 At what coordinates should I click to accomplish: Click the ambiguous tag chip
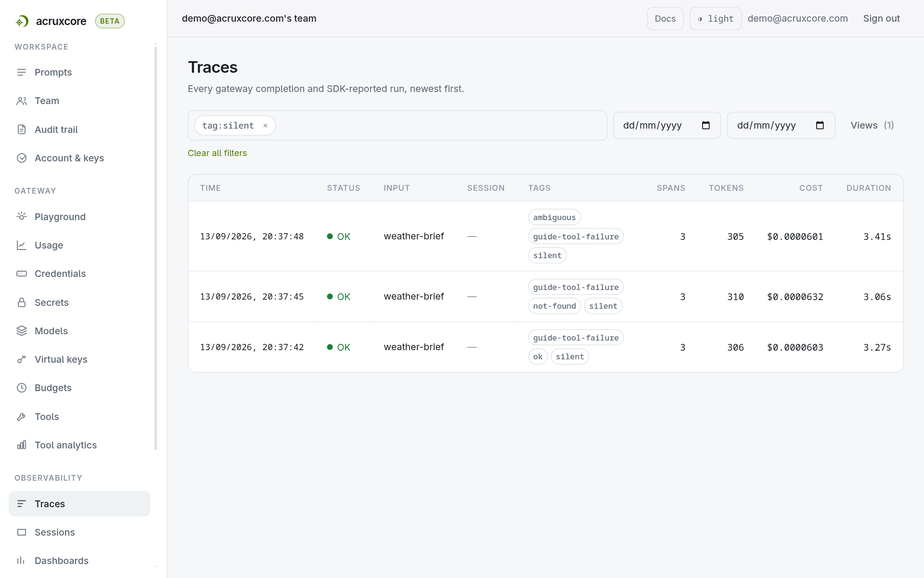(554, 217)
